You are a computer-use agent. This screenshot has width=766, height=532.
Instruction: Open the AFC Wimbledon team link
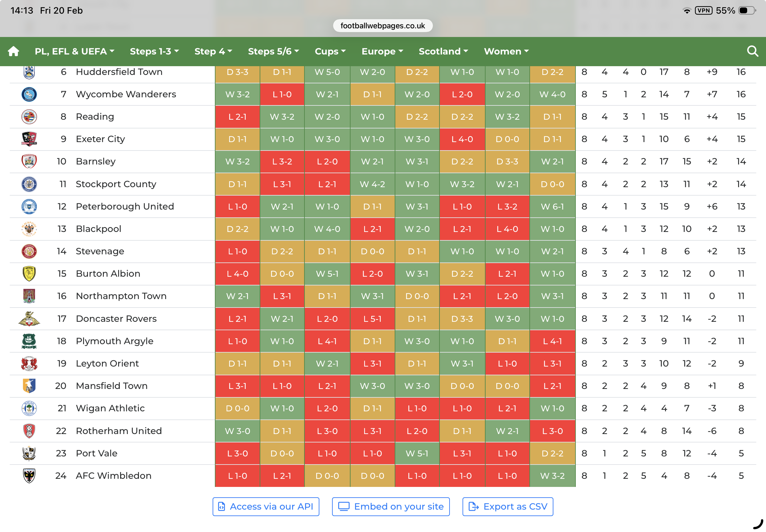point(113,476)
